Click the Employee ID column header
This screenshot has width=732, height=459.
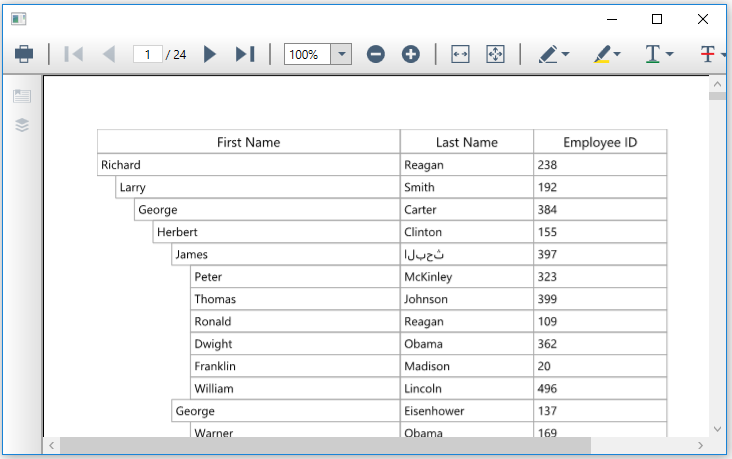600,142
